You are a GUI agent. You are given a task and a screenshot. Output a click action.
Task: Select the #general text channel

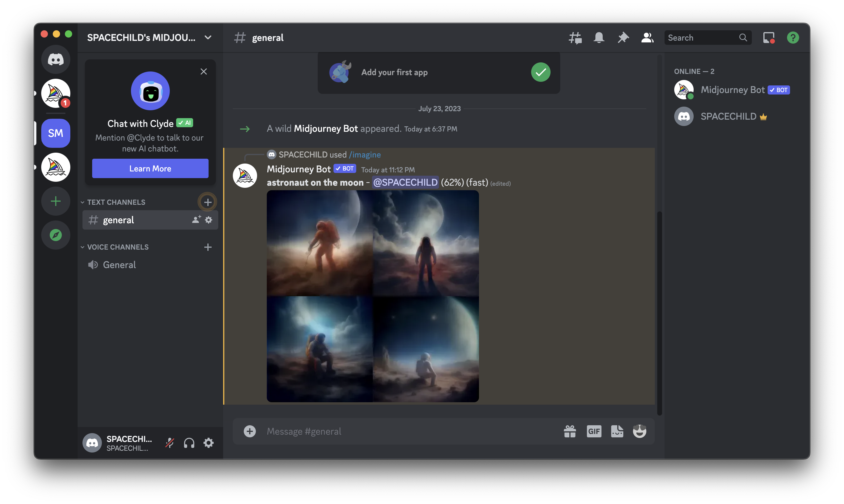tap(119, 220)
